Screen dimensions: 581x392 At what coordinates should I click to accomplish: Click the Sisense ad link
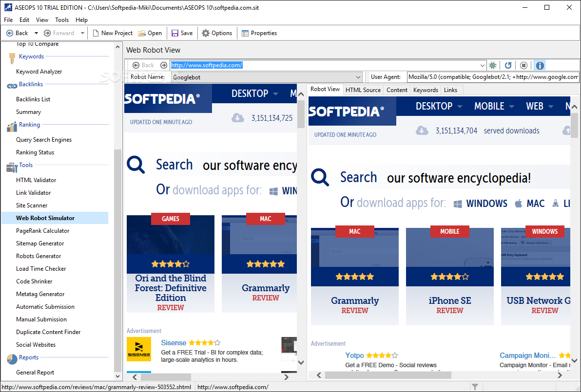coord(174,343)
